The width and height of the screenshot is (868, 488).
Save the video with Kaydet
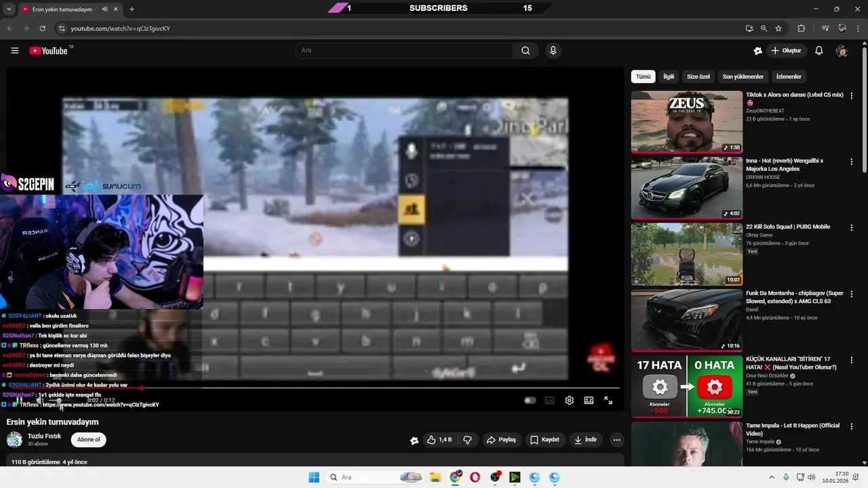tap(545, 440)
